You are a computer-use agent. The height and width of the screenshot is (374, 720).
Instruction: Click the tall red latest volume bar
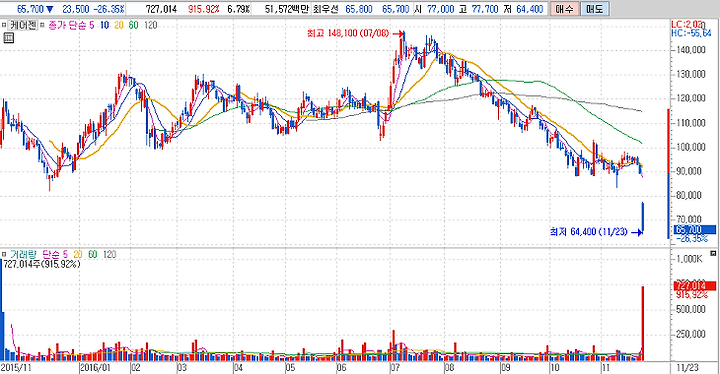[x=643, y=323]
